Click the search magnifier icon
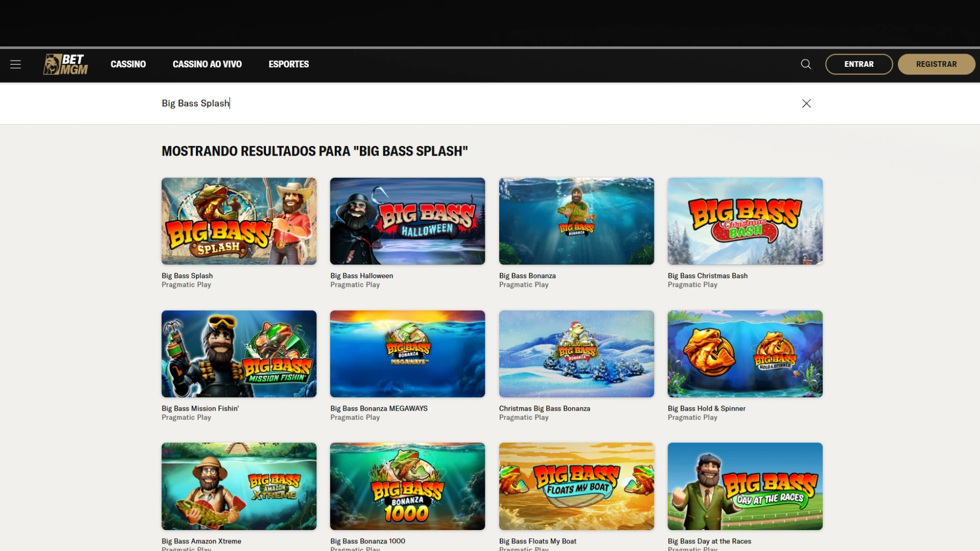 point(806,64)
